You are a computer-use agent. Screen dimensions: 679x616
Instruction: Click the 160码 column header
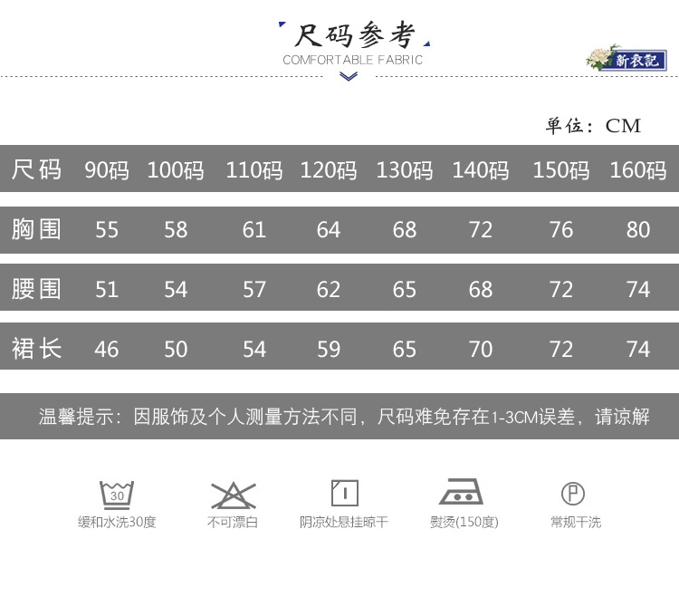click(x=638, y=169)
